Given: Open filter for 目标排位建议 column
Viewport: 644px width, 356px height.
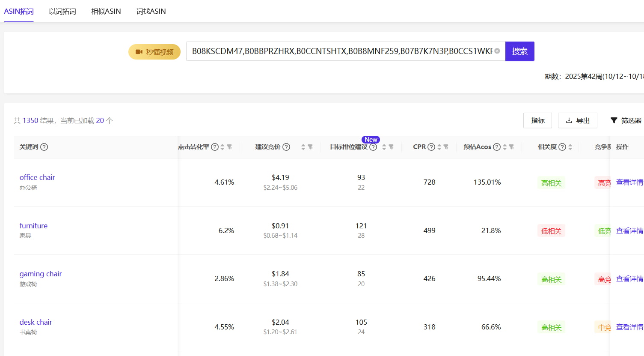Looking at the screenshot, I should tap(391, 147).
